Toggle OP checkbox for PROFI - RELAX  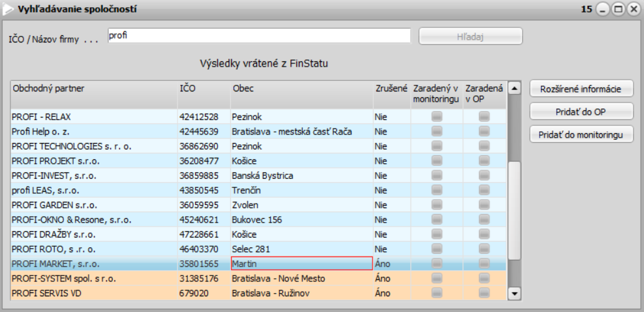point(484,117)
